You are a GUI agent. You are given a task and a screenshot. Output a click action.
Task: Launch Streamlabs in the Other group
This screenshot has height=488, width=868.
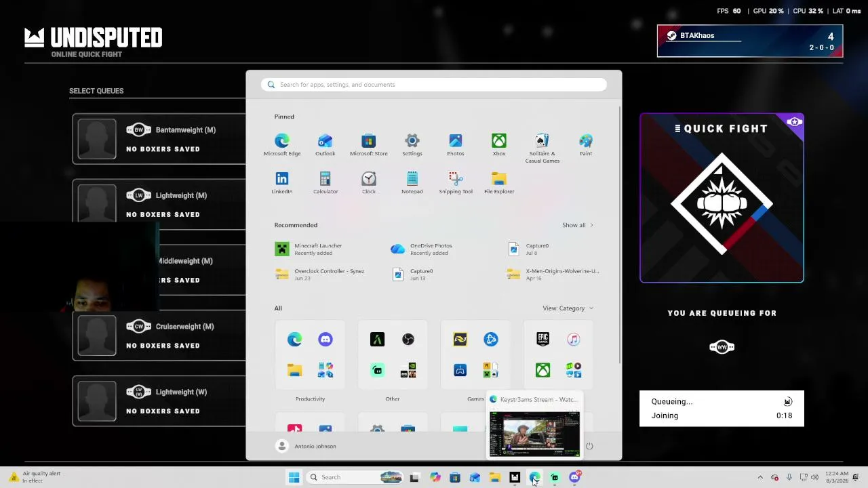pyautogui.click(x=378, y=370)
